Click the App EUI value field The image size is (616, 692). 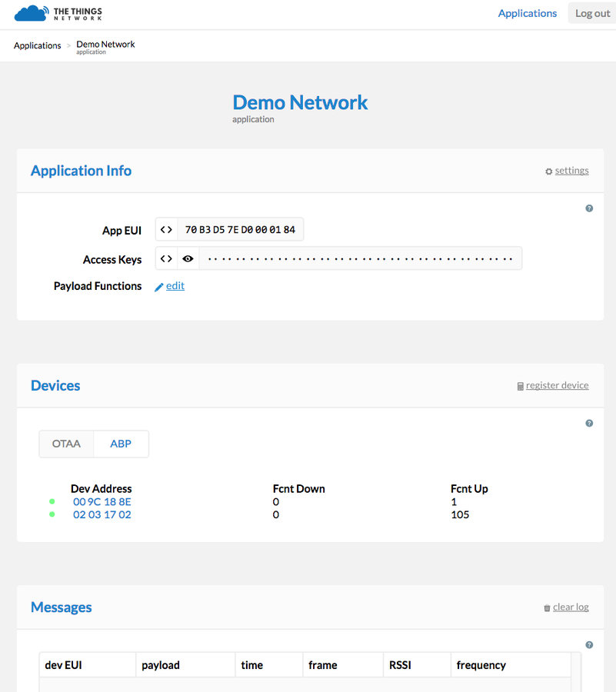tap(240, 229)
